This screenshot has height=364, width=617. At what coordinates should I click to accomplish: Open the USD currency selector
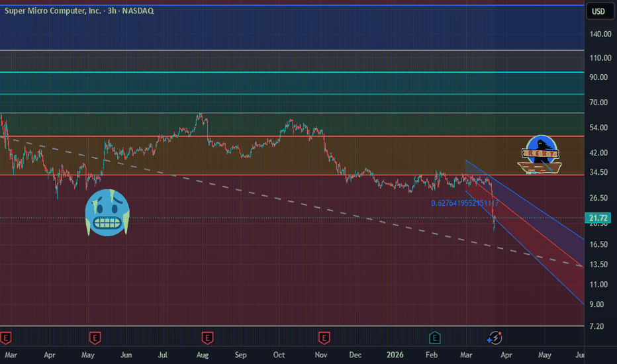(598, 11)
